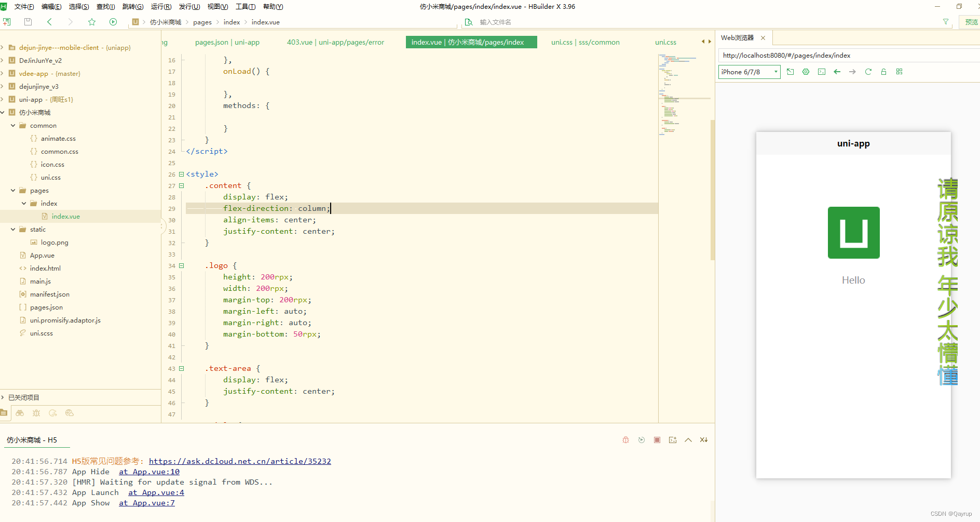Click the rotate screen icon in Web browser toolbar
This screenshot has height=522, width=980.
[x=790, y=72]
